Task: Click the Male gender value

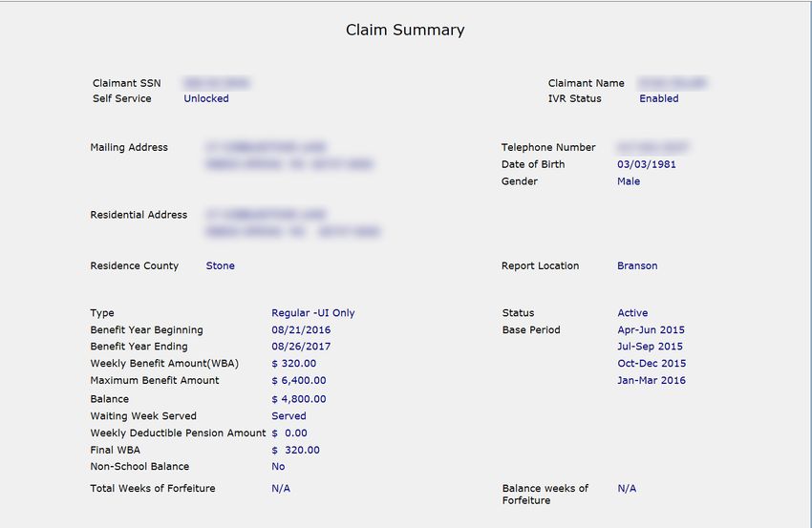Action: click(x=629, y=181)
